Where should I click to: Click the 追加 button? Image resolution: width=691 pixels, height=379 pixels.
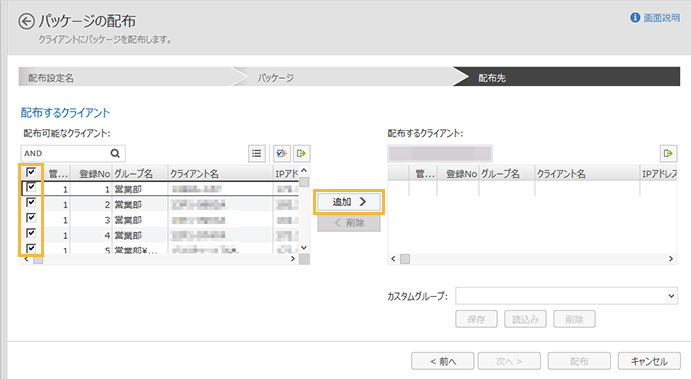click(x=349, y=202)
